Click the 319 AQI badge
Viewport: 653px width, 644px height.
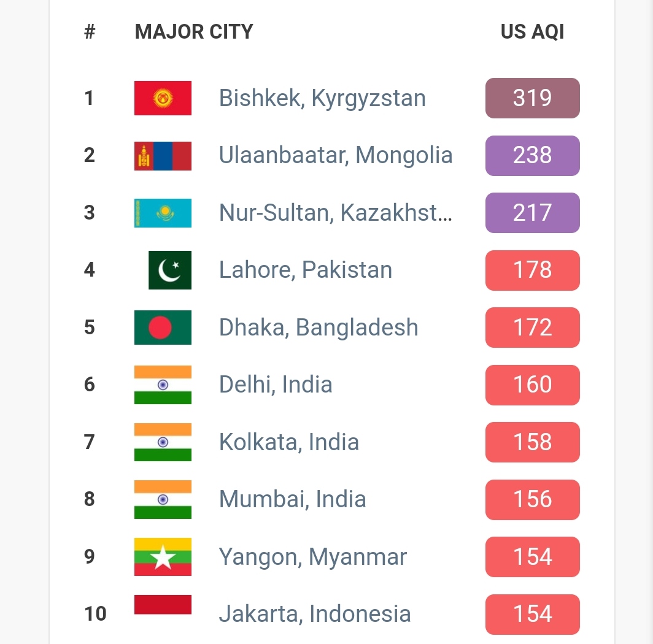[x=532, y=98]
